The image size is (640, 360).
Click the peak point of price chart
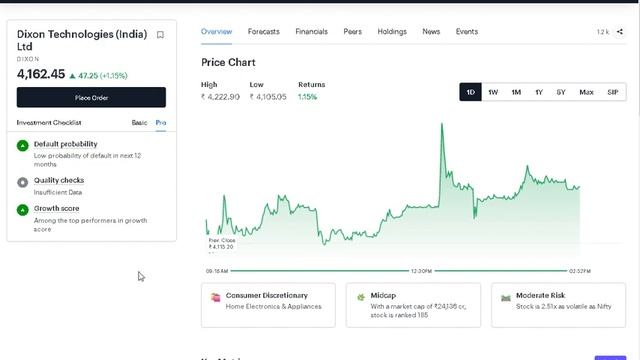tap(442, 124)
